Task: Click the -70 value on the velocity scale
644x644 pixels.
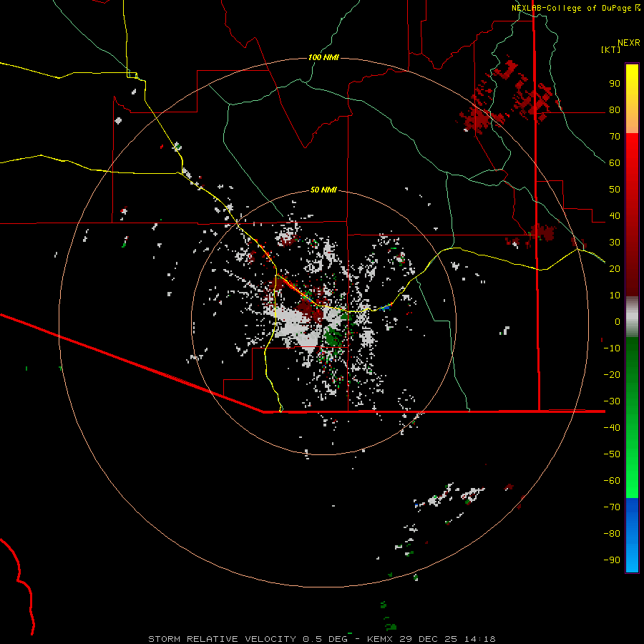Action: 612,507
